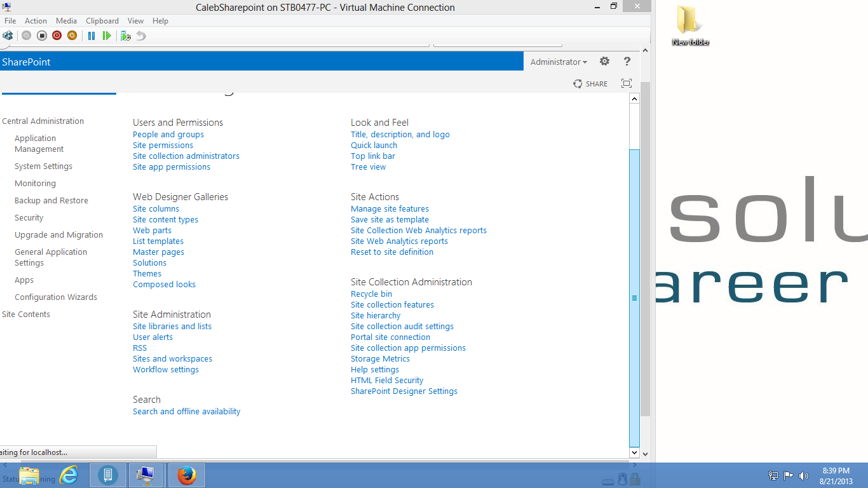Click the page vertical scrollbar thumb
868x488 pixels.
[634, 298]
